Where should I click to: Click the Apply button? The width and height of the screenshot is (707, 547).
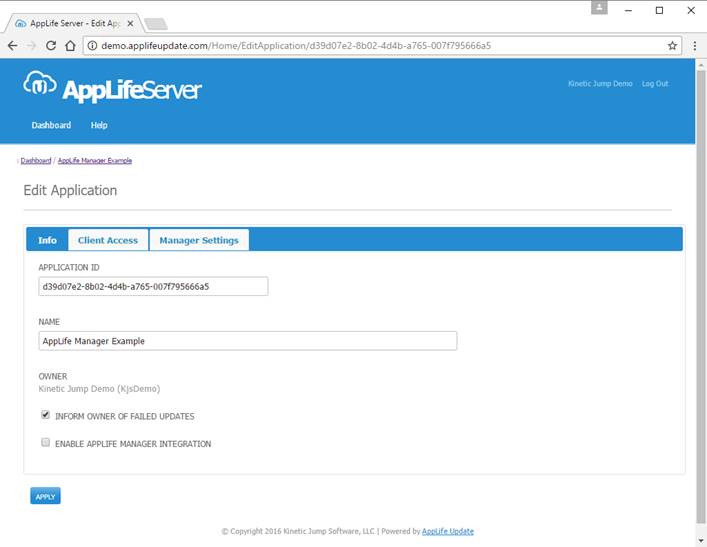coord(45,496)
